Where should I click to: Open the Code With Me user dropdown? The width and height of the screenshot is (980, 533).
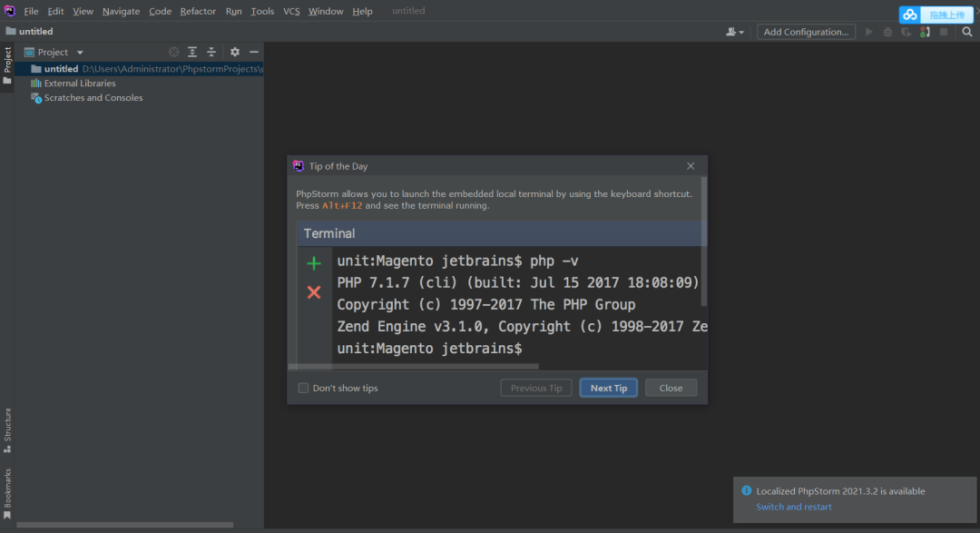click(x=734, y=32)
